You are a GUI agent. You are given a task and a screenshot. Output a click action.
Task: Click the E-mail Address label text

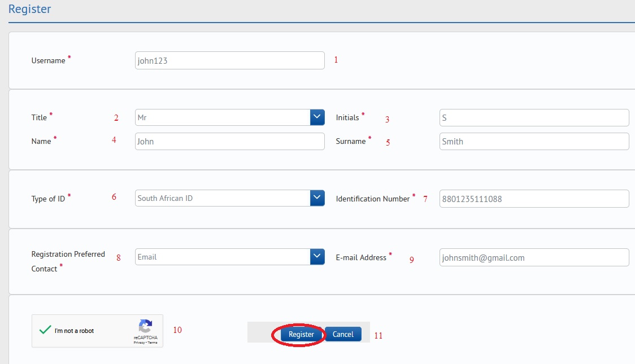click(361, 257)
